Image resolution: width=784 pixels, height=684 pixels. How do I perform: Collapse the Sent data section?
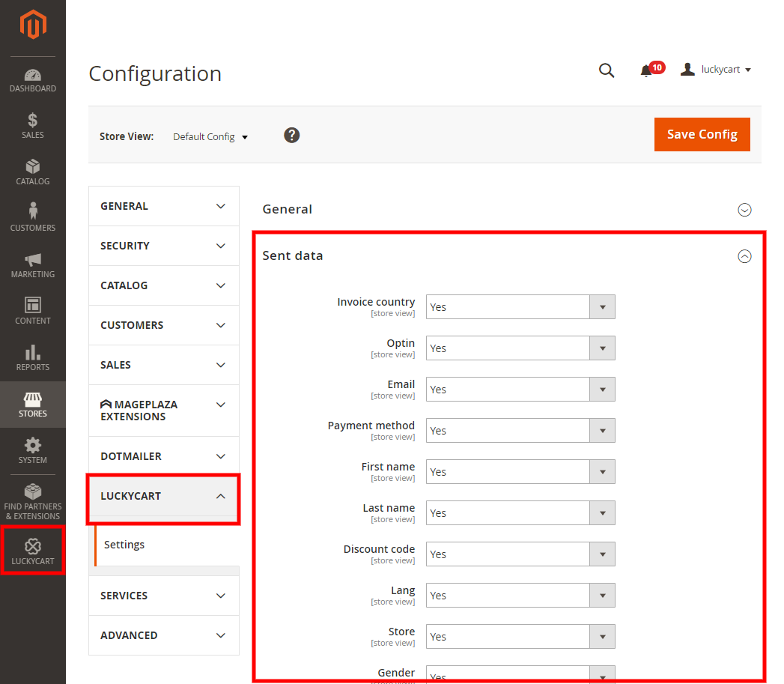(x=744, y=256)
